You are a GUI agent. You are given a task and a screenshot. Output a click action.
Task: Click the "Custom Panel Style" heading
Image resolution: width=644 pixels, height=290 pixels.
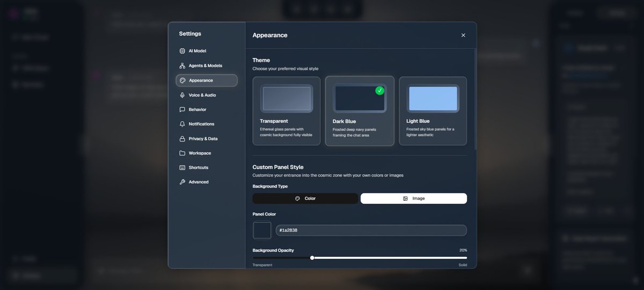(278, 167)
